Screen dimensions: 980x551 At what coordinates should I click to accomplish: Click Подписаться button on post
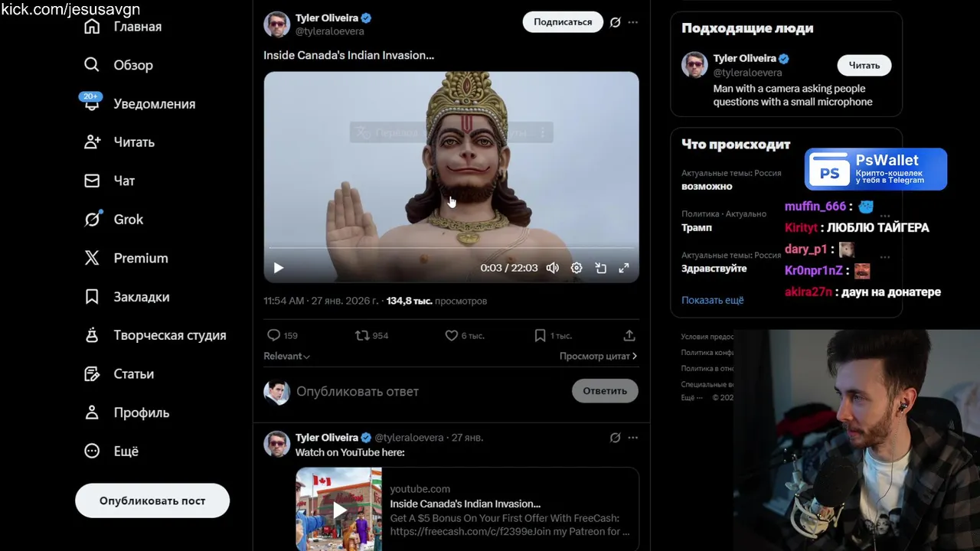tap(563, 22)
